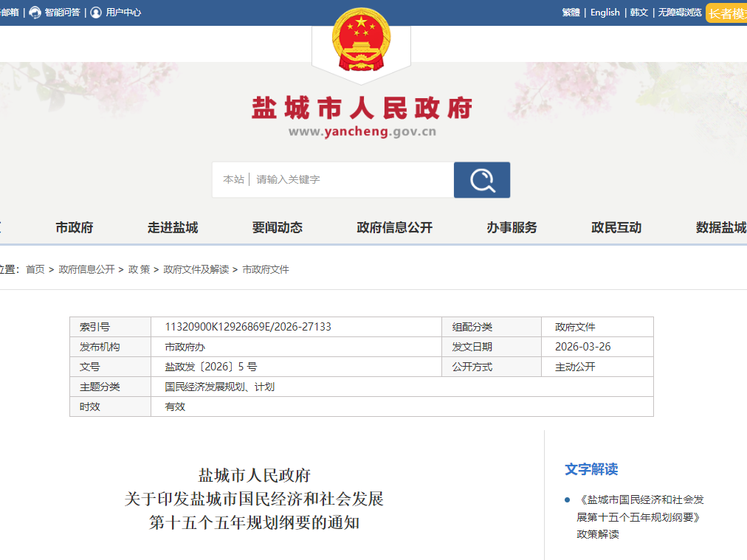The image size is (747, 560).
Task: Select 市政府 in the navigation bar
Action: pos(75,227)
